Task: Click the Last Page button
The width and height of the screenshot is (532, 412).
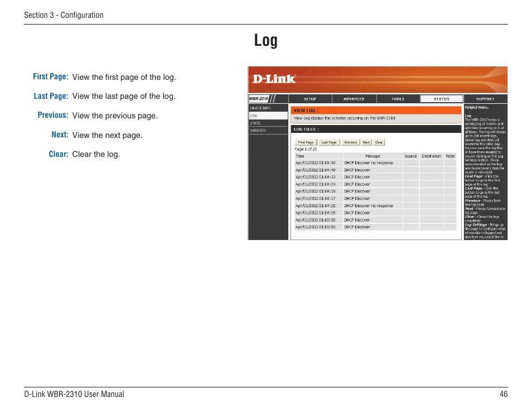Action: pyautogui.click(x=329, y=142)
